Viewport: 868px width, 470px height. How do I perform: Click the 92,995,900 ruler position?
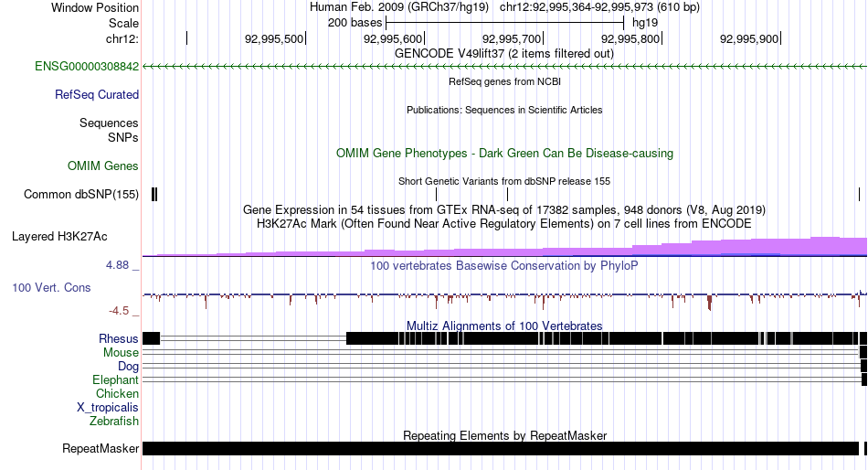[x=749, y=38]
